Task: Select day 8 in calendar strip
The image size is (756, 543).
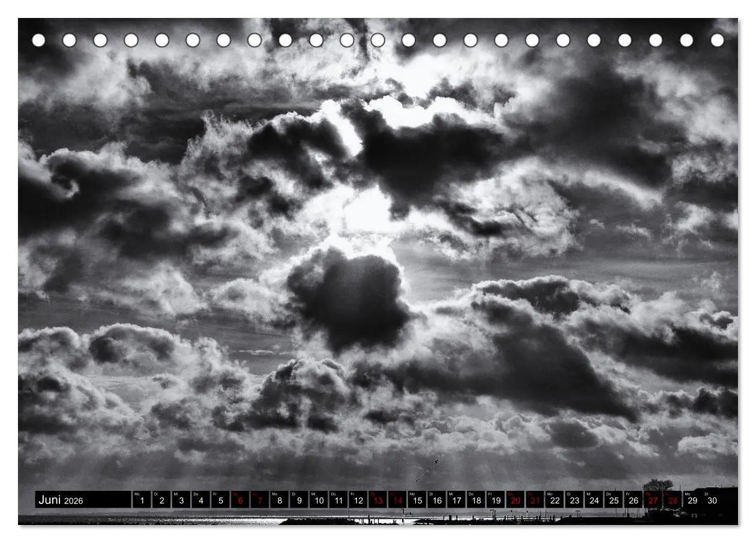Action: (x=279, y=500)
